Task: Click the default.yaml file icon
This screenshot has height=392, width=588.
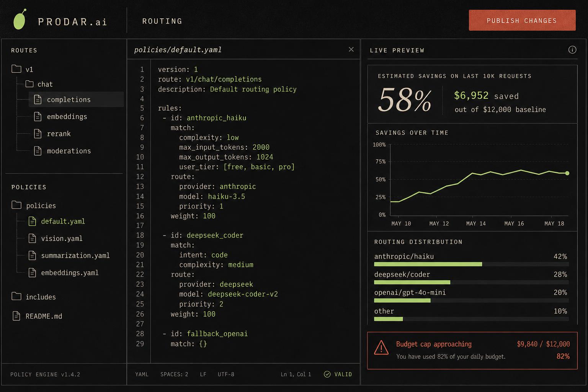Action: coord(33,221)
